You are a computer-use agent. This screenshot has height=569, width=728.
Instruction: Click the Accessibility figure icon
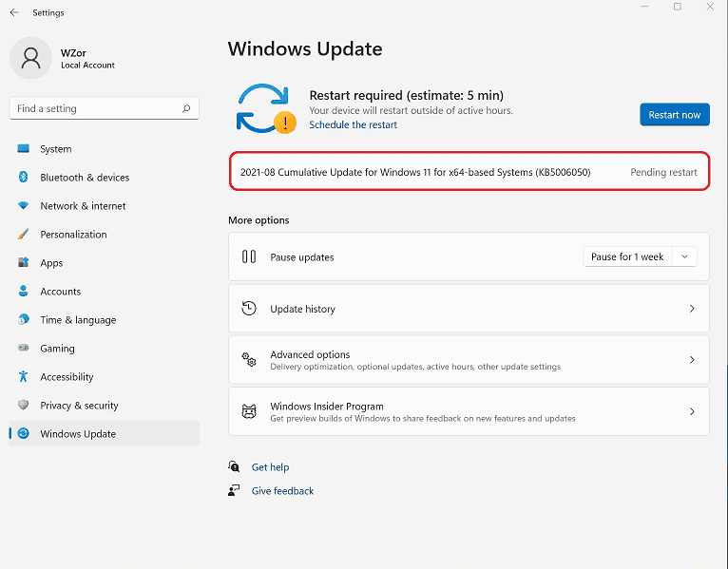pyautogui.click(x=23, y=376)
